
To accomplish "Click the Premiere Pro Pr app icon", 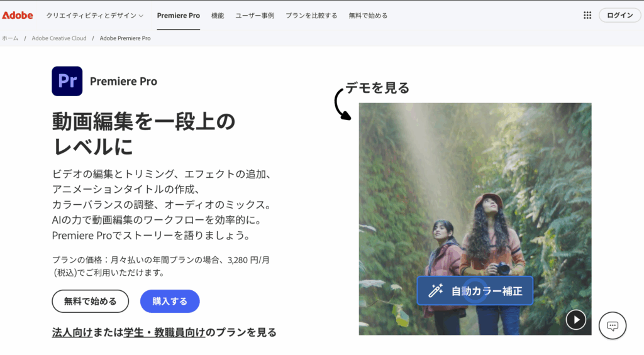I will point(67,81).
